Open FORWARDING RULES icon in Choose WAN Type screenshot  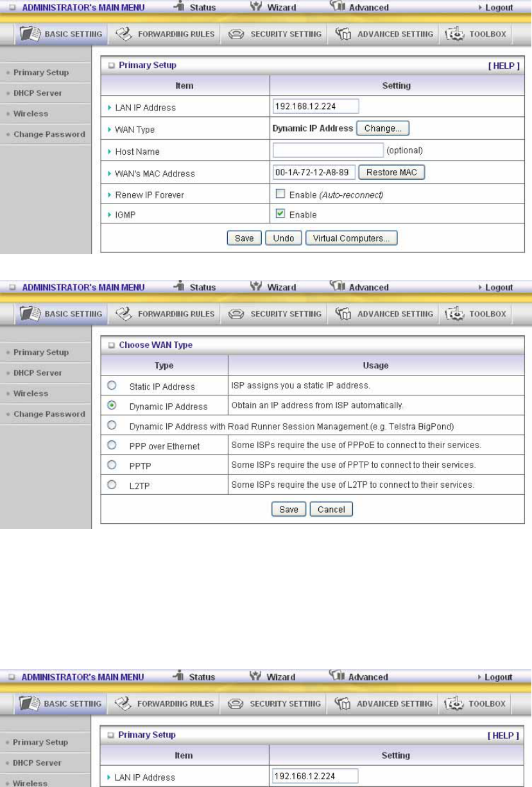pyautogui.click(x=124, y=314)
